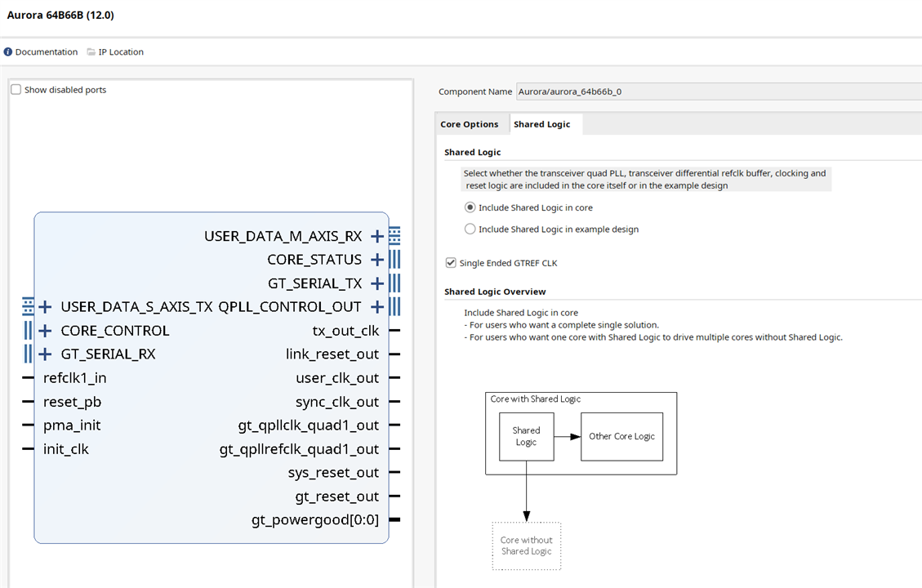Expand the CORE_STATUS interface port

(x=377, y=260)
